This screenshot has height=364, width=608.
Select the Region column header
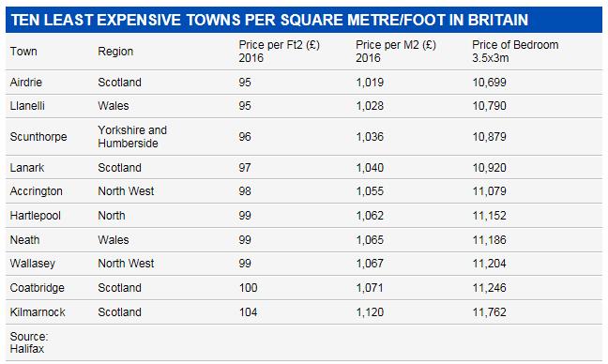click(x=115, y=52)
